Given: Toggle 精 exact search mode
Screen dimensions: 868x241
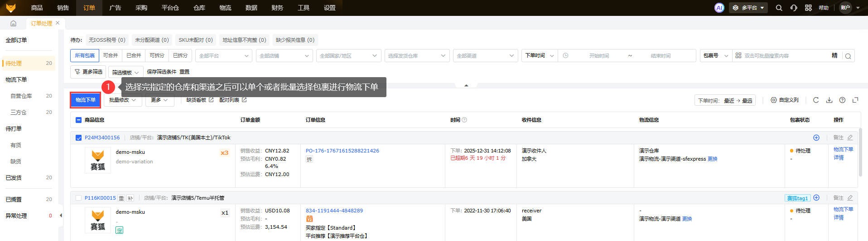Looking at the screenshot, I should (x=834, y=55).
